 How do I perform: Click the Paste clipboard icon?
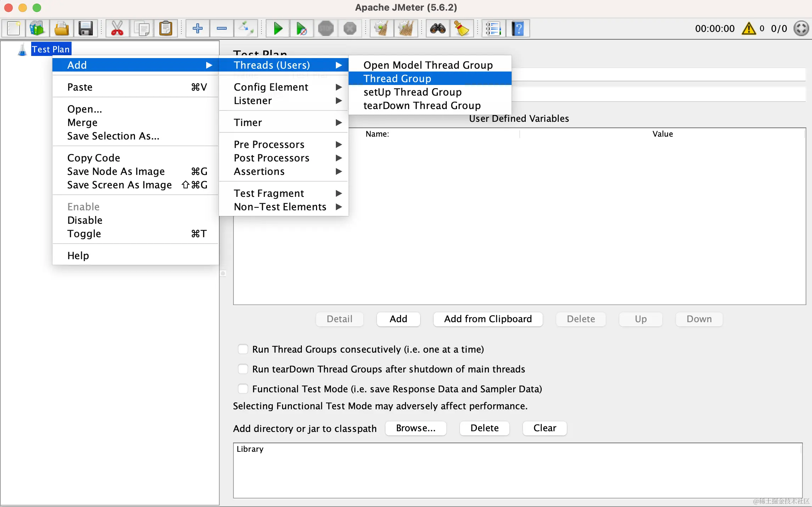coord(165,28)
